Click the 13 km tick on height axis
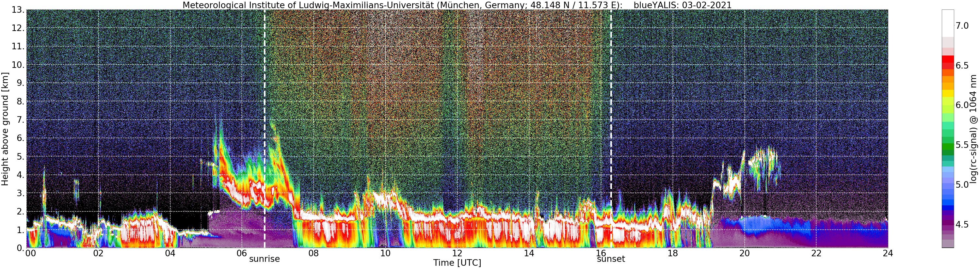 tap(18, 10)
